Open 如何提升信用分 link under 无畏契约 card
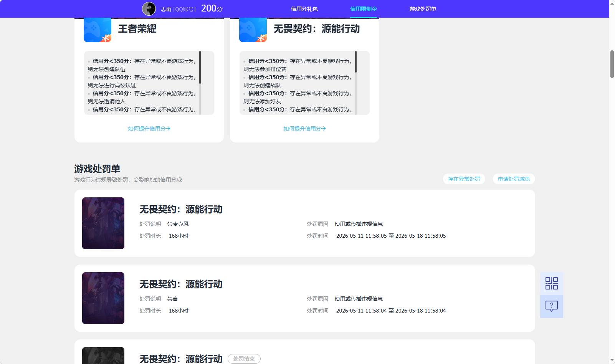Image resolution: width=615 pixels, height=364 pixels. [x=304, y=129]
